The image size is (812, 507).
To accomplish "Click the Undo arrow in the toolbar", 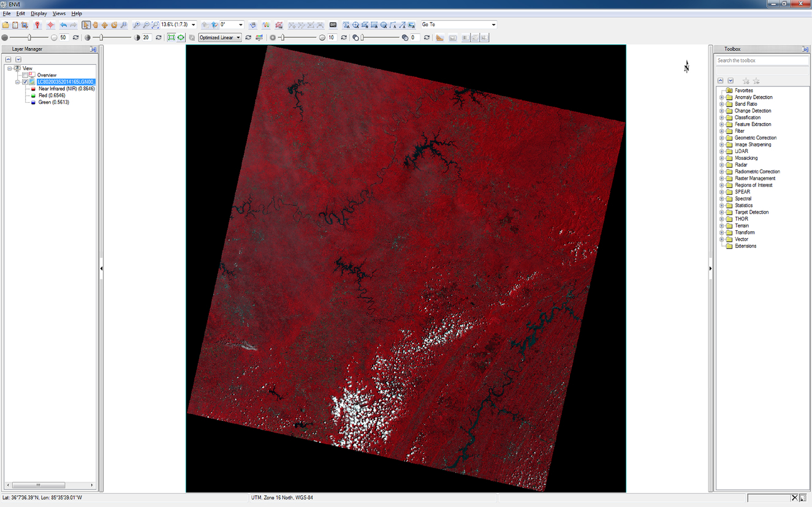I will click(63, 24).
